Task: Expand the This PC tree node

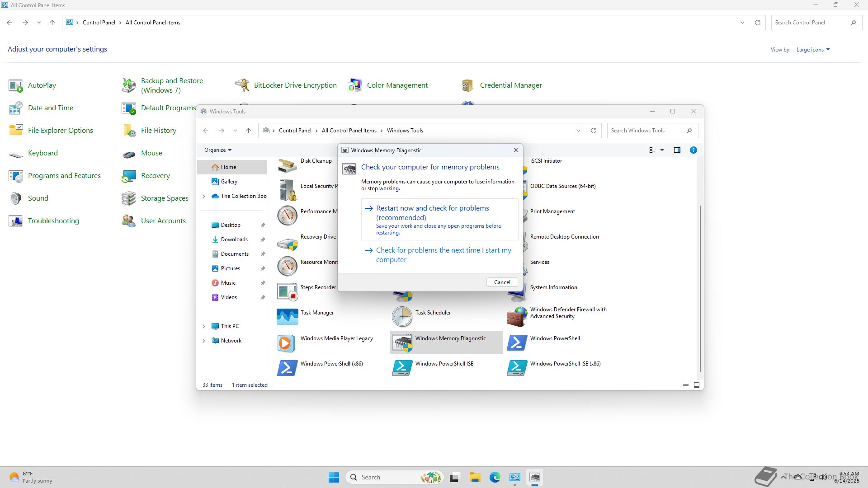Action: pos(204,326)
